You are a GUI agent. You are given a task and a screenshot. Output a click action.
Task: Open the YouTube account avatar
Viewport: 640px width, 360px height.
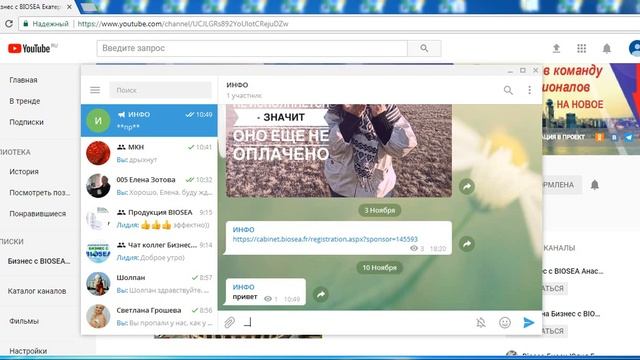point(634,48)
